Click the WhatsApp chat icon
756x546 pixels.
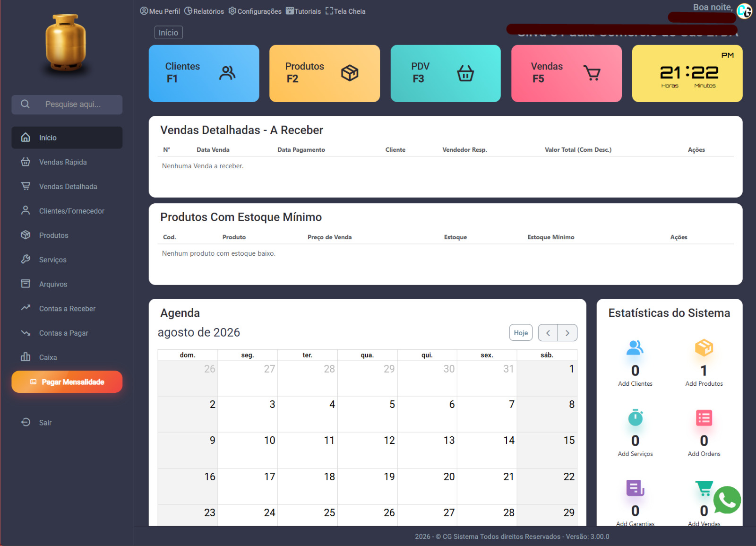727,500
